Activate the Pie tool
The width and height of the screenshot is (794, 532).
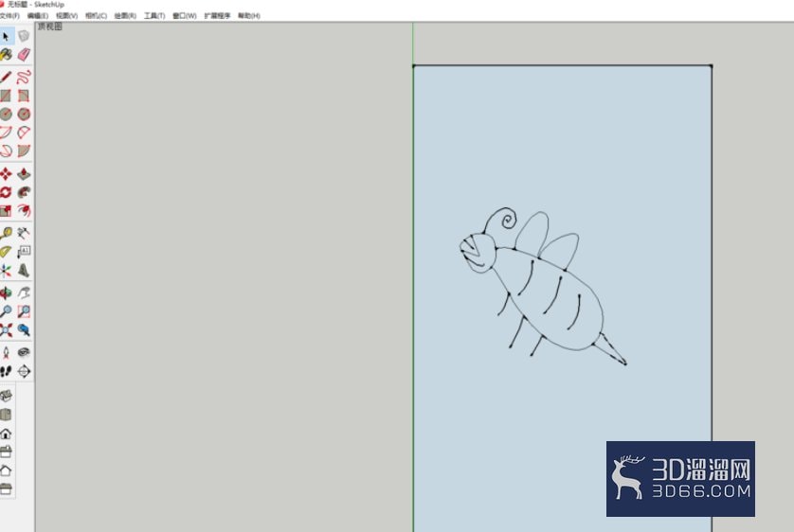tap(24, 151)
